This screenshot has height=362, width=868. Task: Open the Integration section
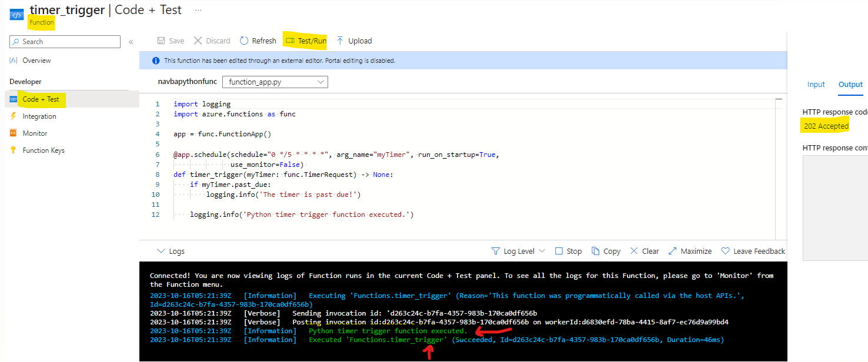click(41, 116)
